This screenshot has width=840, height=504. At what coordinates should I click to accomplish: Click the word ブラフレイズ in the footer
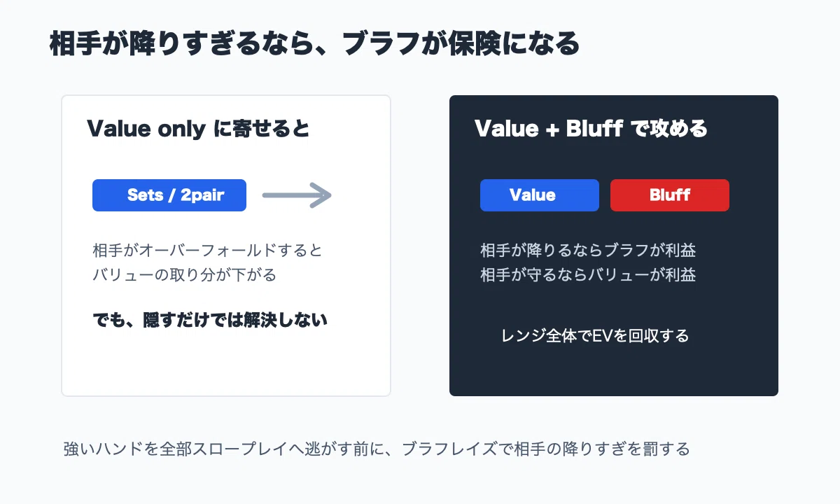pyautogui.click(x=451, y=449)
